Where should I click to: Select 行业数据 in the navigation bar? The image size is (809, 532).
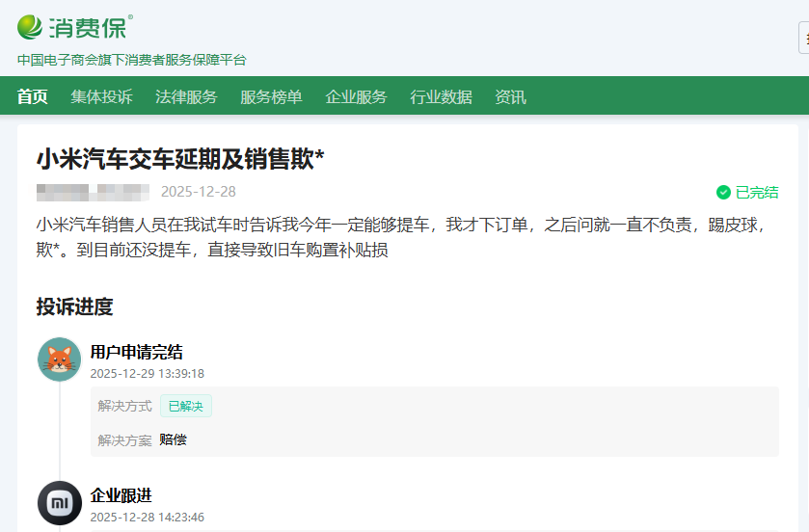pyautogui.click(x=441, y=97)
